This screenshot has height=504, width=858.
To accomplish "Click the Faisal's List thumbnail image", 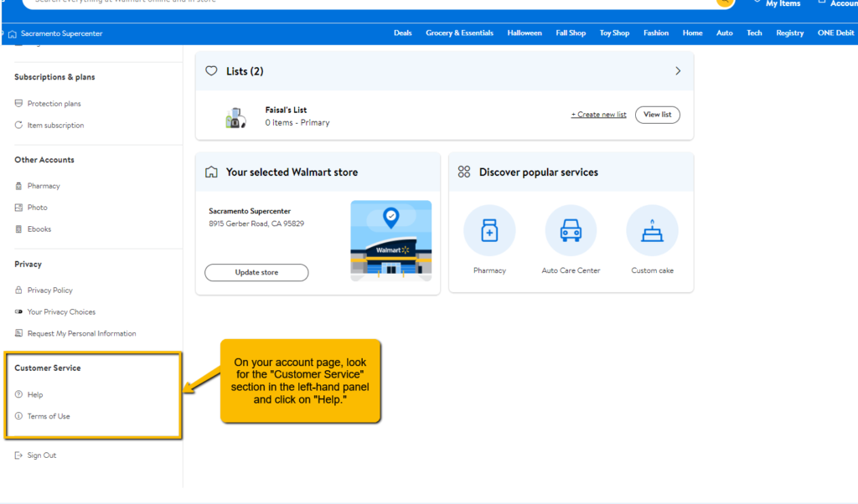I will [x=235, y=117].
